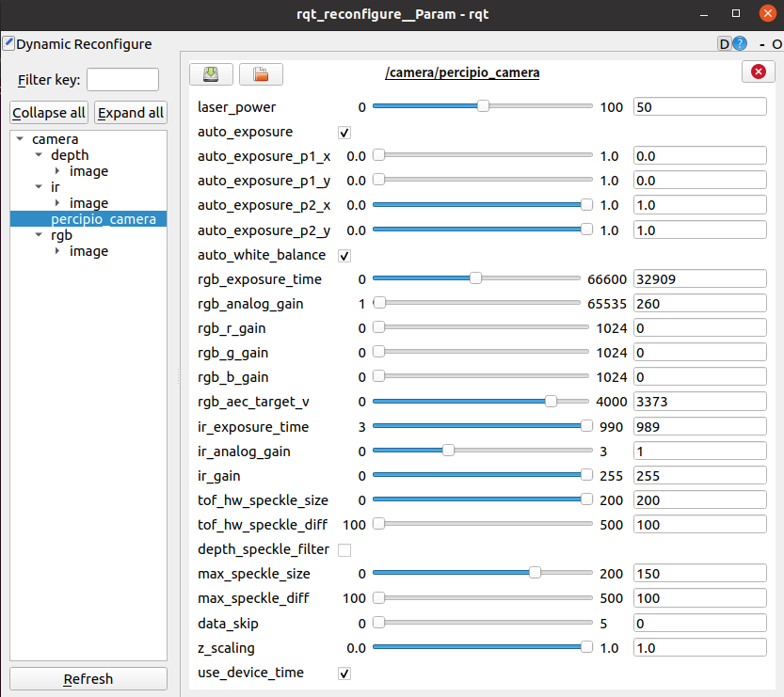Disable the auto_white_balance checkbox

point(344,256)
